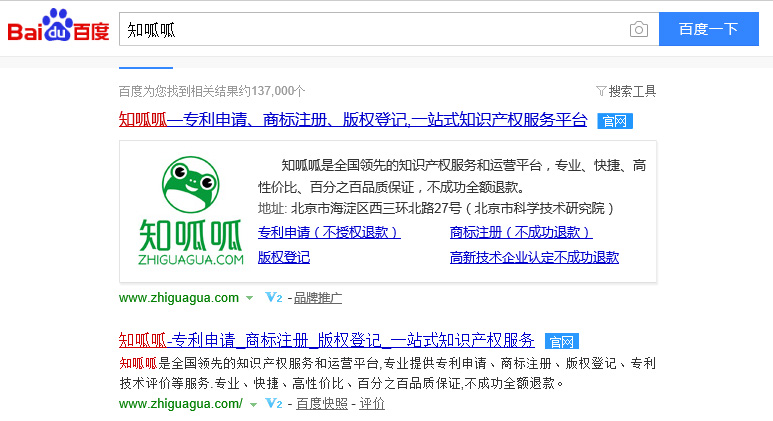Open 高新技术企业认定不成功退款 link
The image size is (773, 421).
point(534,257)
